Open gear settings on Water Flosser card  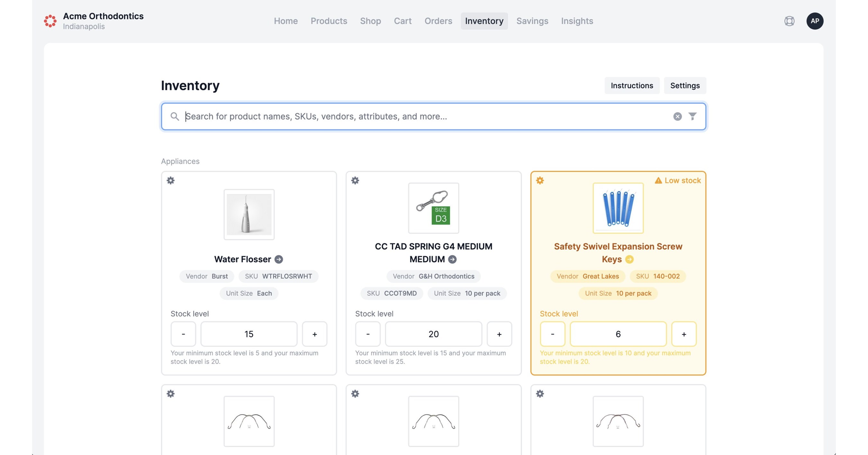pos(170,181)
